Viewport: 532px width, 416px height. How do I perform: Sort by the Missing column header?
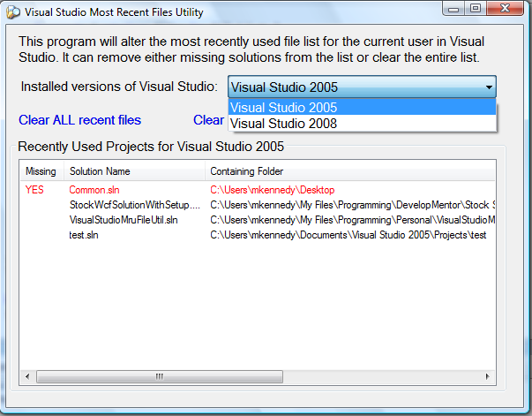[41, 170]
